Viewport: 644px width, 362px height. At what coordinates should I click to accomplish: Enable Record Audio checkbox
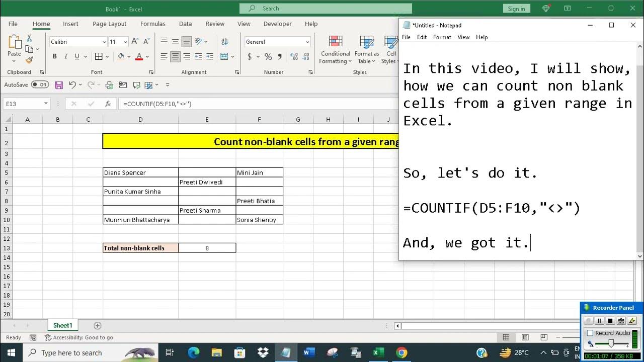pos(590,333)
